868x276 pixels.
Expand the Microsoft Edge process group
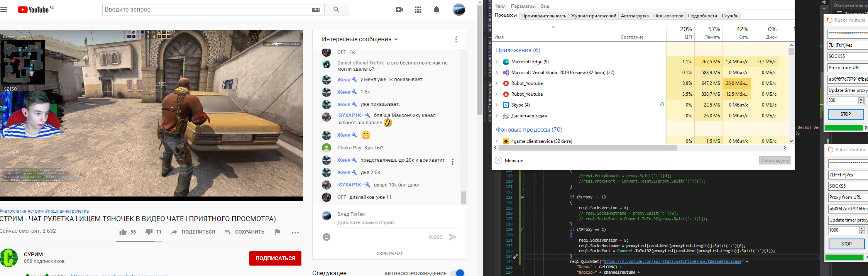497,62
